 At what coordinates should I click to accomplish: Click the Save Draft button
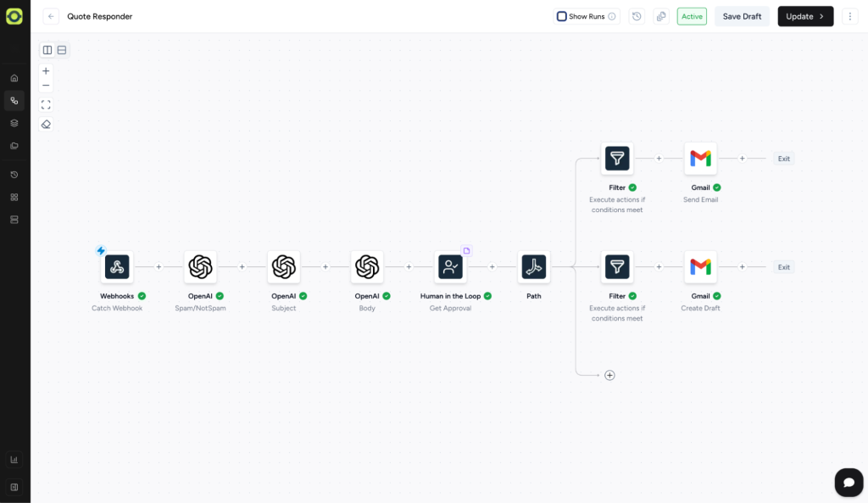tap(742, 16)
